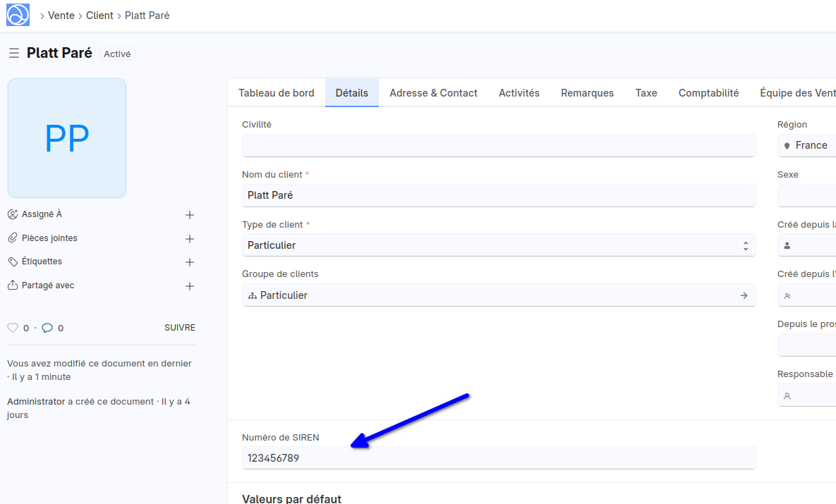This screenshot has width=836, height=504.
Task: Click the SUIVRE button
Action: point(180,328)
